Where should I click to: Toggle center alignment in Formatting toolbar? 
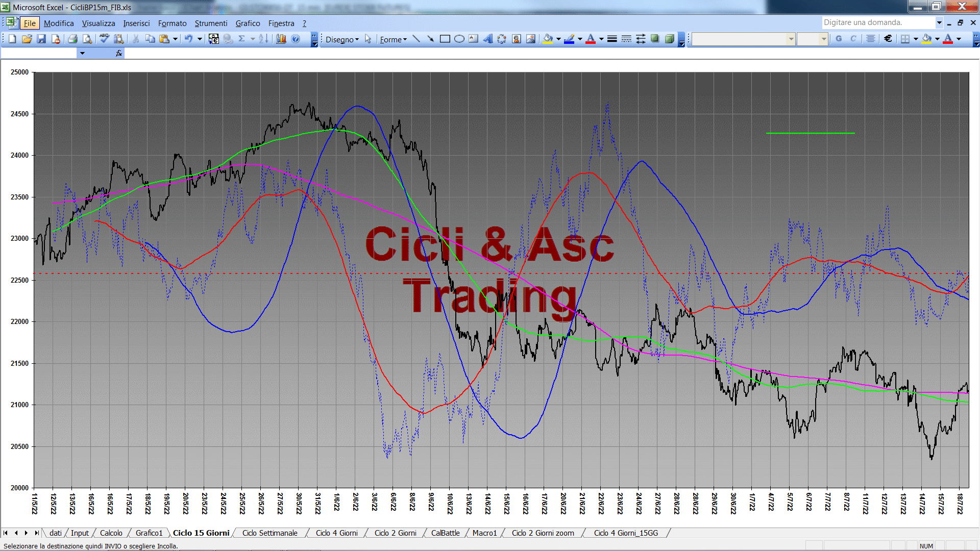(x=871, y=39)
